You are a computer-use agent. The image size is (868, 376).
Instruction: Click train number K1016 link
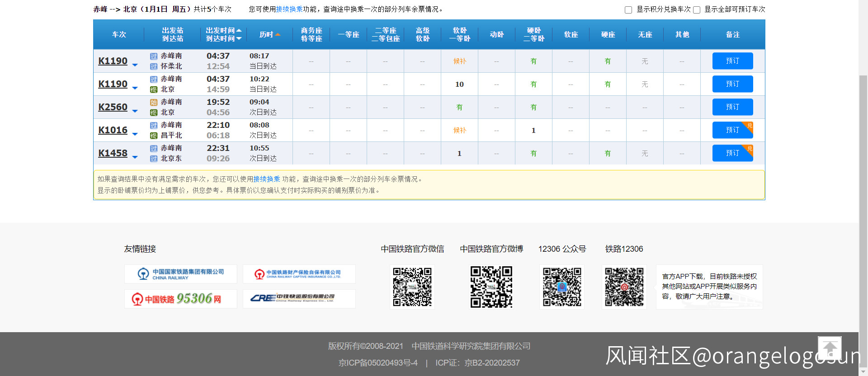point(113,130)
